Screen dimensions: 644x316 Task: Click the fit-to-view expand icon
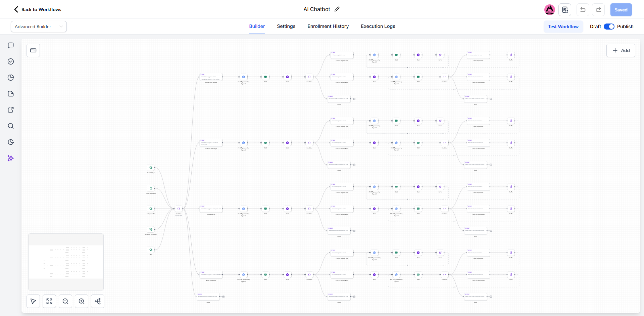tap(49, 301)
